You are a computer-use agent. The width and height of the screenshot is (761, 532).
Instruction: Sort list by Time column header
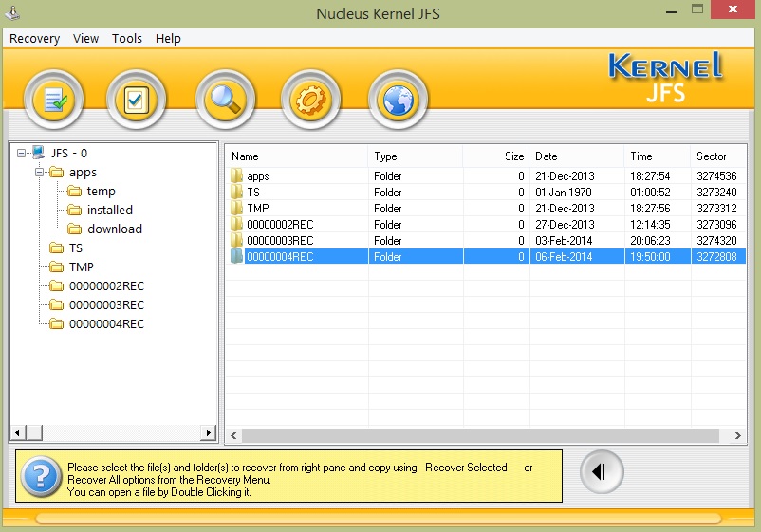[x=658, y=156]
